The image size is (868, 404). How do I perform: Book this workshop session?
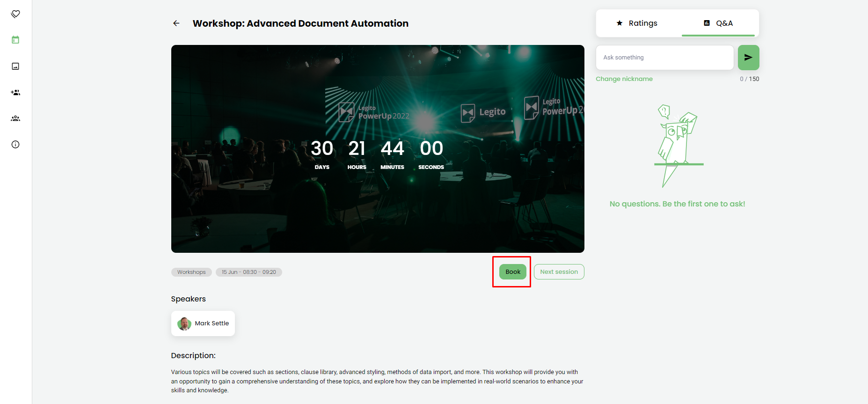[x=513, y=272]
